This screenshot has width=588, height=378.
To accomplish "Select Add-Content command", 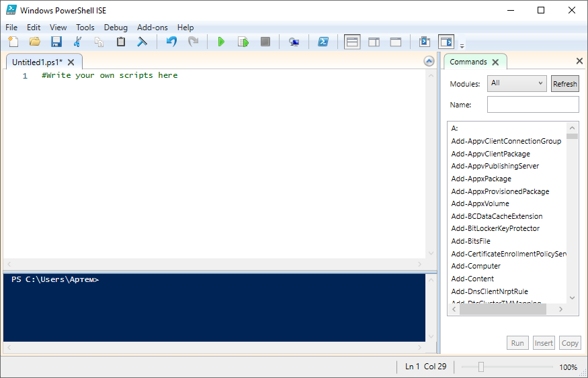I will (472, 279).
